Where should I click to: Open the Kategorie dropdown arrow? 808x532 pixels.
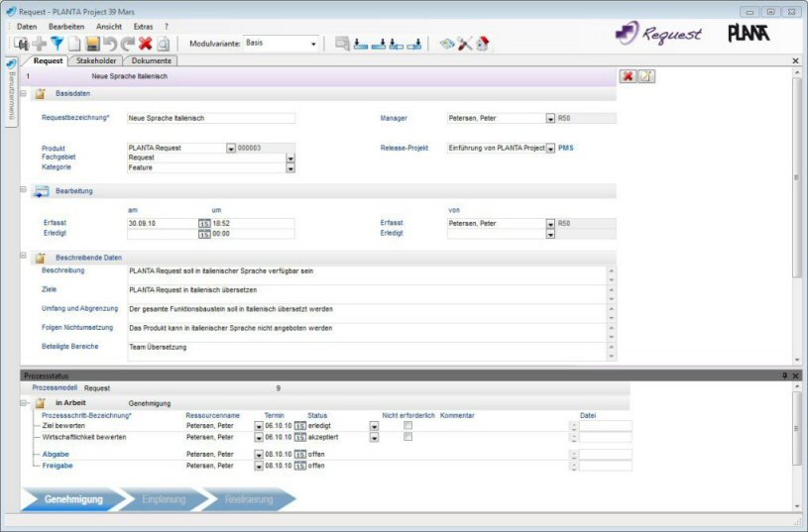tap(290, 167)
